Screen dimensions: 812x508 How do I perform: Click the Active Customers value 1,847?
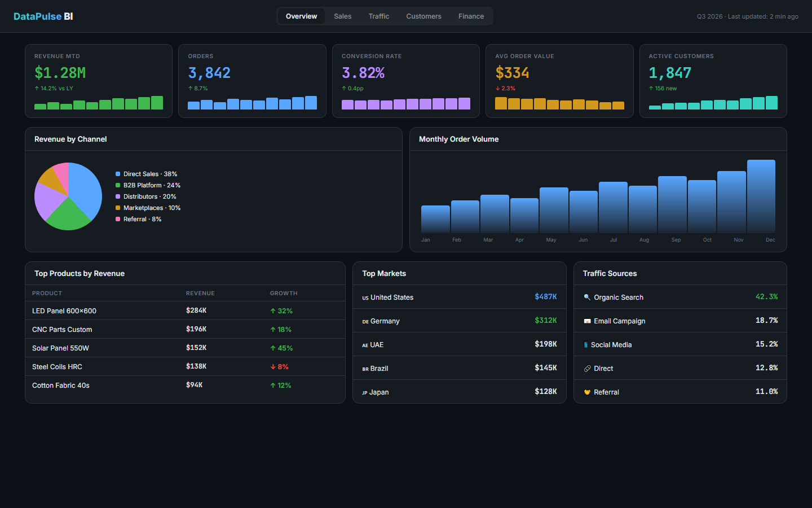tap(670, 73)
